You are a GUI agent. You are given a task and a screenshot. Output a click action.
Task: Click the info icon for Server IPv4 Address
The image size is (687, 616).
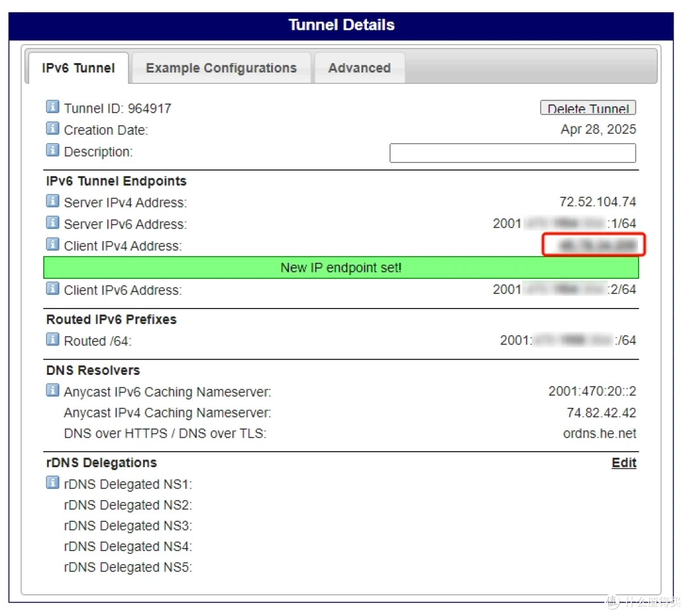tap(52, 200)
